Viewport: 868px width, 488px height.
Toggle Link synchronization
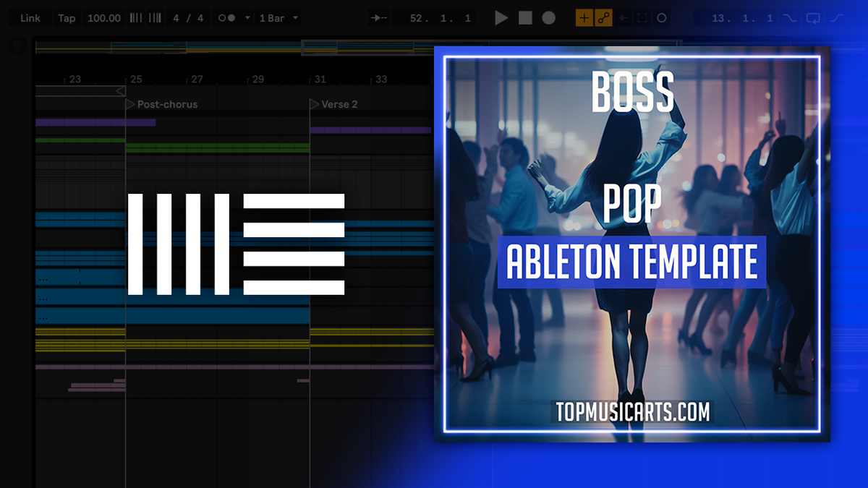coord(30,18)
